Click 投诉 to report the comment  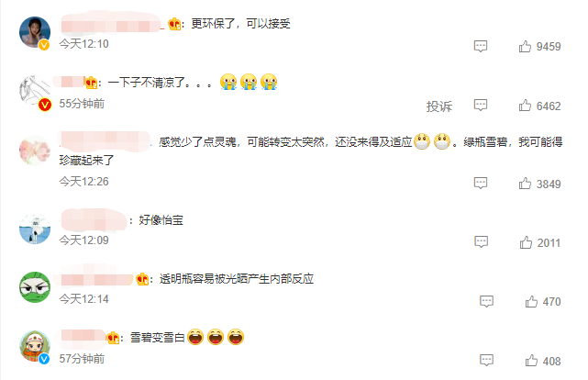[x=439, y=106]
